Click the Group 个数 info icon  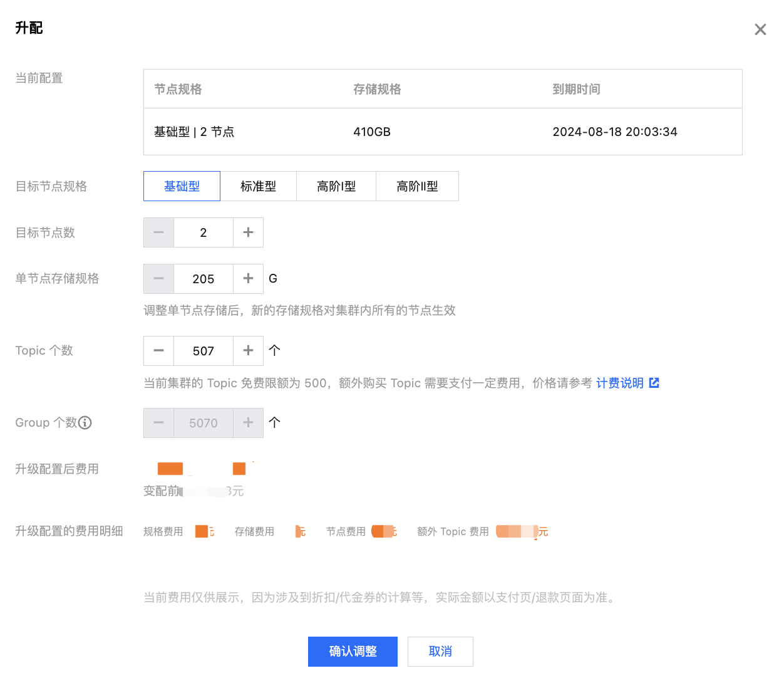pos(85,423)
